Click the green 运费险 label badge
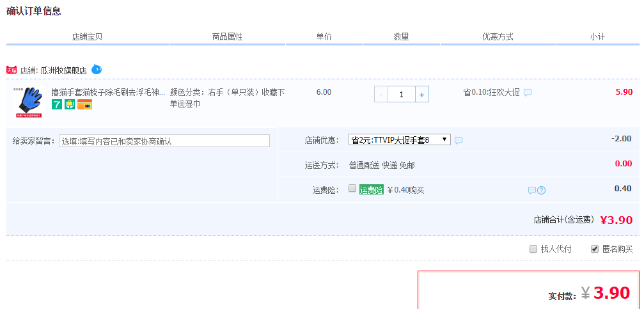Viewport: 644px width, 309px height. pos(372,190)
